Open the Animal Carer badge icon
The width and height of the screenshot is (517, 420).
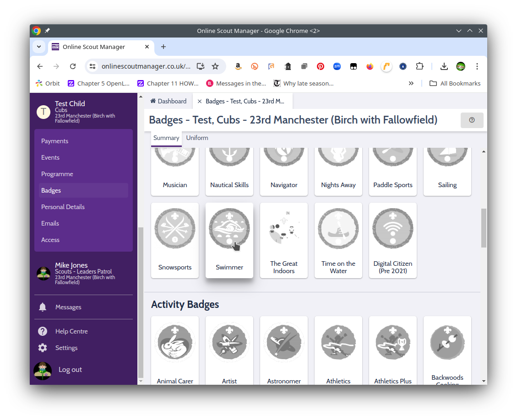coord(175,342)
